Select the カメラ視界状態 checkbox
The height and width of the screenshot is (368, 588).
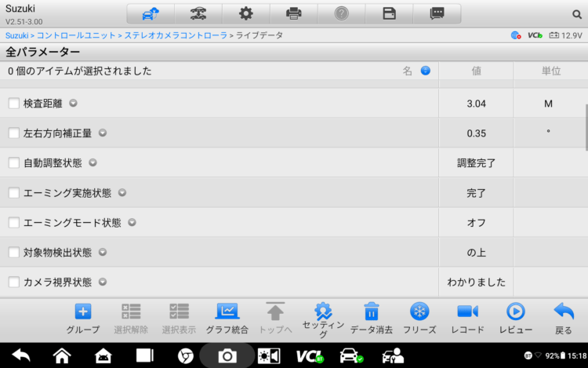tap(14, 282)
